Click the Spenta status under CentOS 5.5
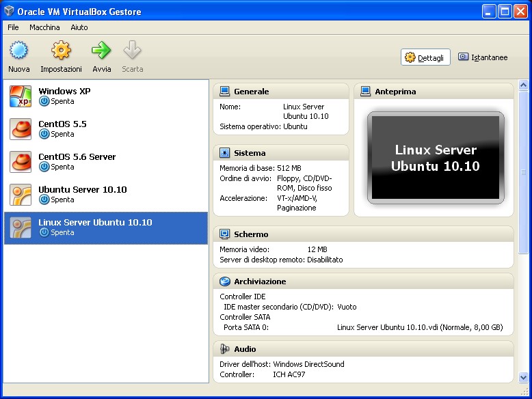The width and height of the screenshot is (532, 399). click(62, 134)
